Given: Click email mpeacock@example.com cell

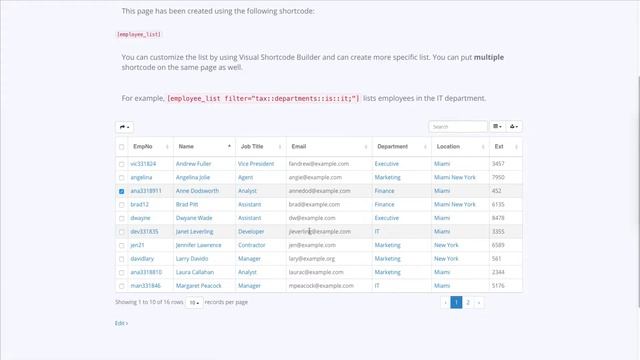Looking at the screenshot, I should (x=321, y=286).
